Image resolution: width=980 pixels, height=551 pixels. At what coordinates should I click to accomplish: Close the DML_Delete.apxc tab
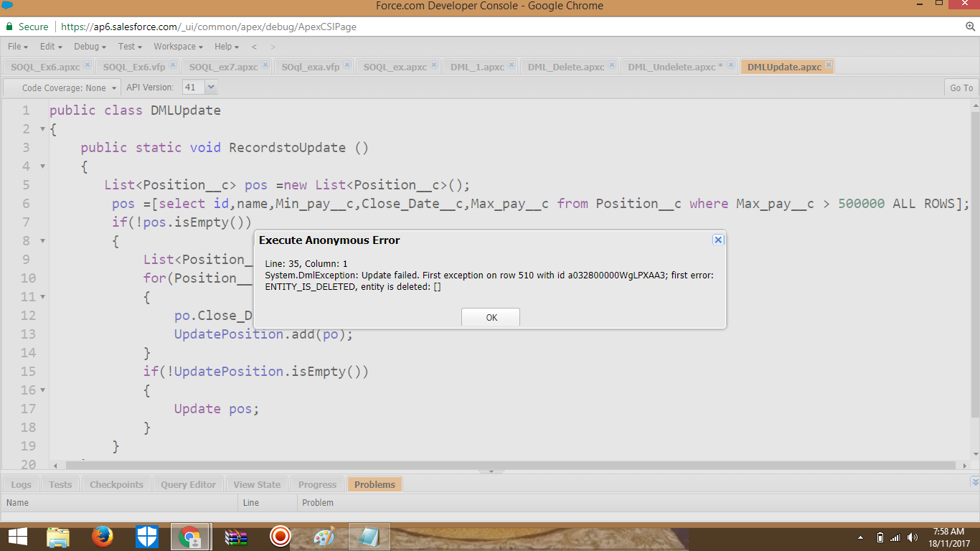pos(612,65)
